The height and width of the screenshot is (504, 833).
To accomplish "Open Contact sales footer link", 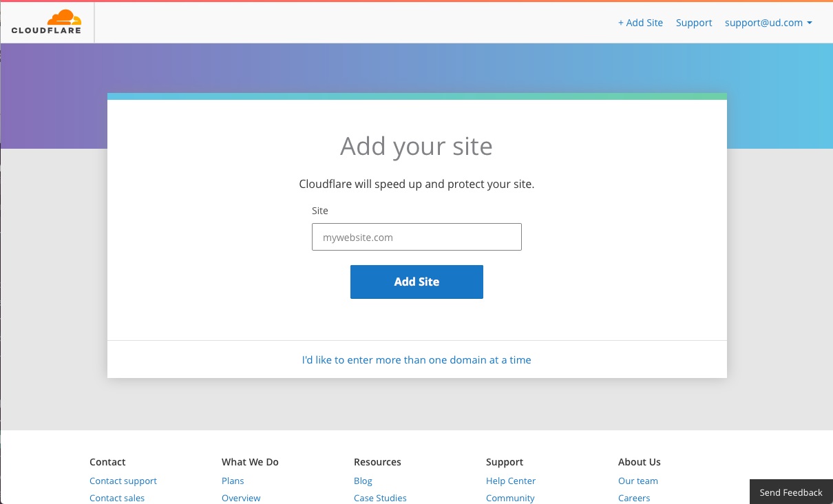I will click(117, 498).
